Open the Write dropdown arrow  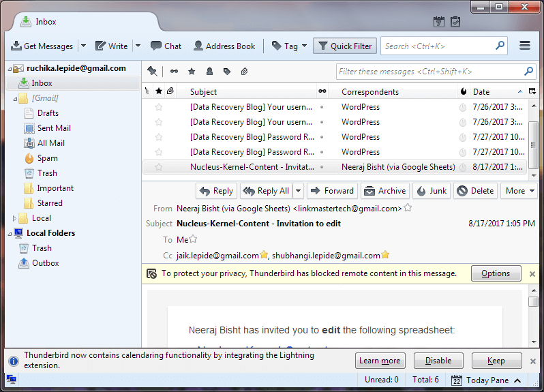[x=138, y=46]
